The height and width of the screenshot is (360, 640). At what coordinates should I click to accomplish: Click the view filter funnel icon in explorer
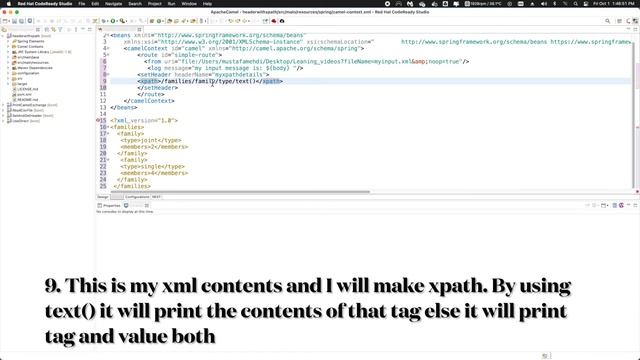point(60,29)
